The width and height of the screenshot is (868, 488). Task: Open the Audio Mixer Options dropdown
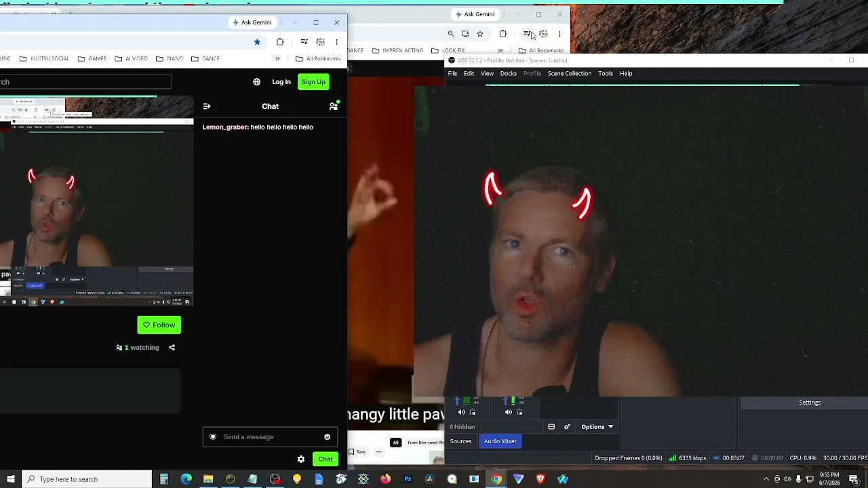[597, 427]
